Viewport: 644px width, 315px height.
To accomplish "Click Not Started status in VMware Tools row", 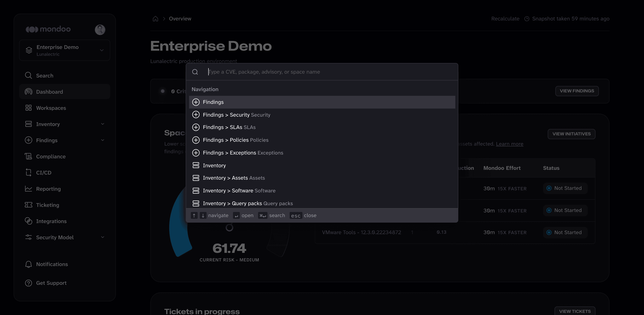I will point(565,233).
